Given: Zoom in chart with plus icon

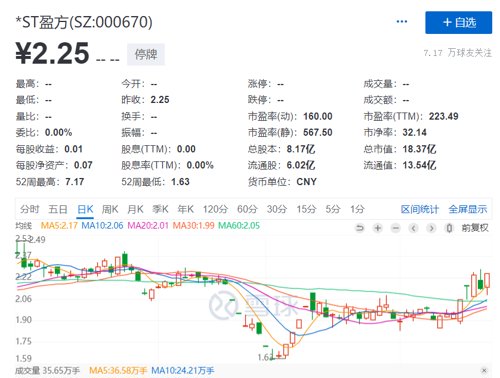Looking at the screenshot, I should pos(378,228).
